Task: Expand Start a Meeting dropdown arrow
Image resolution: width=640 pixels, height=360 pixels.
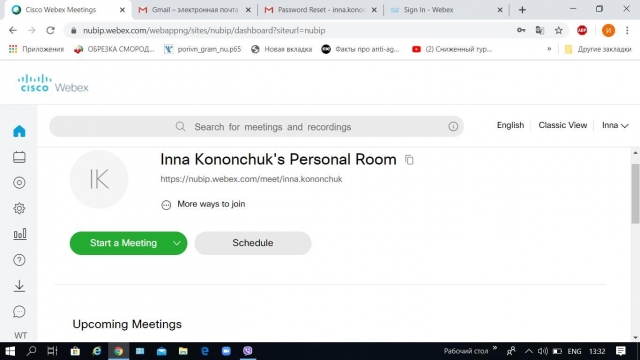Action: (177, 243)
